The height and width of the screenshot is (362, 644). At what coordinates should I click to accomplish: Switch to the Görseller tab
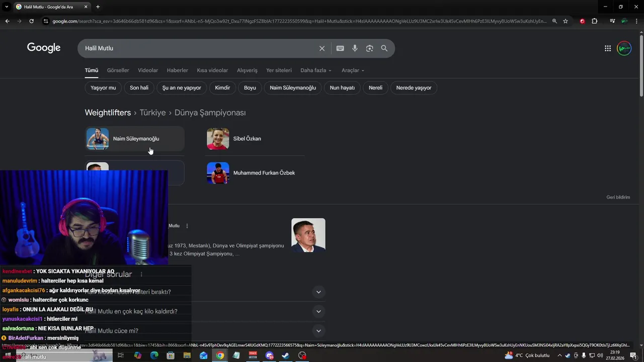tap(118, 70)
